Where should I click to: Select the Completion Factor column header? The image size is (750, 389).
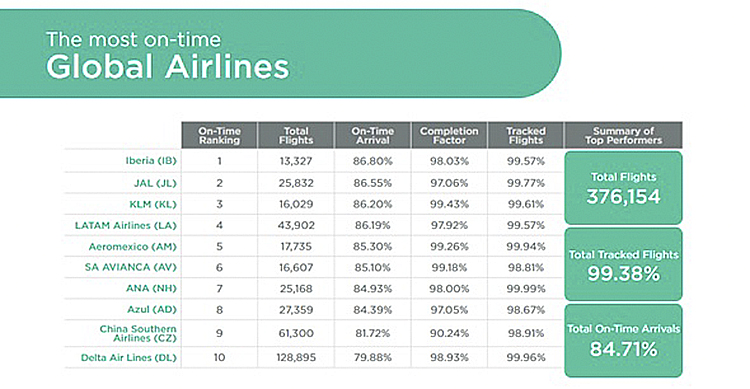coord(449,135)
